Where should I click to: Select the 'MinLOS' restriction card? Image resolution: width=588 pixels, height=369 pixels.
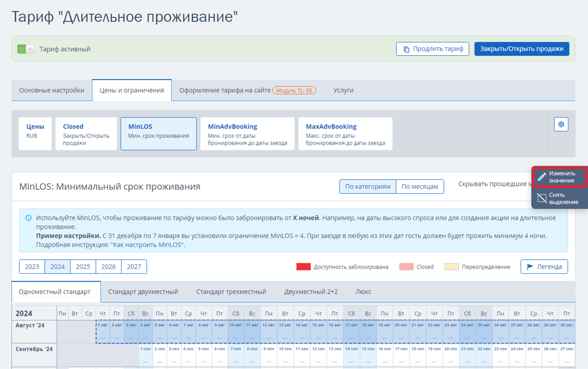tap(159, 134)
